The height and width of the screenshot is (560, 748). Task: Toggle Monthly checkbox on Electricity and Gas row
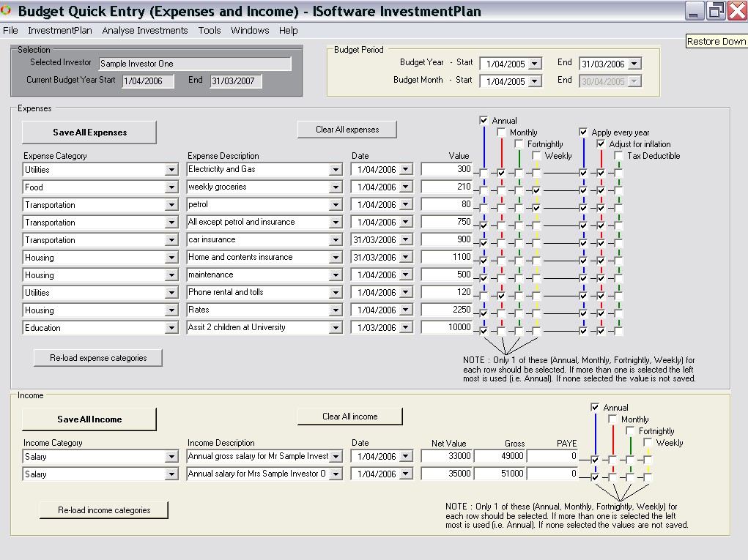tap(501, 173)
